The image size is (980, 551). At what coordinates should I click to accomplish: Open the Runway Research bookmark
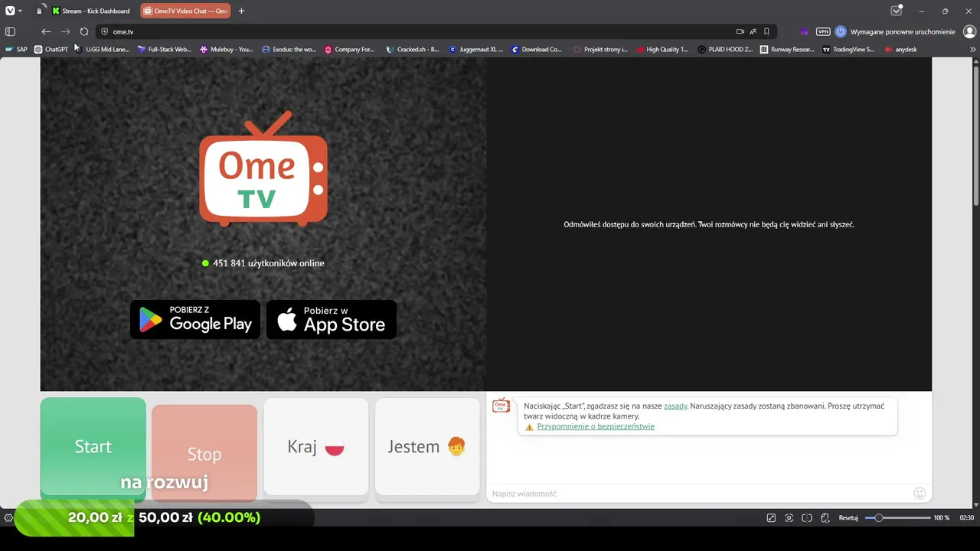pos(788,49)
